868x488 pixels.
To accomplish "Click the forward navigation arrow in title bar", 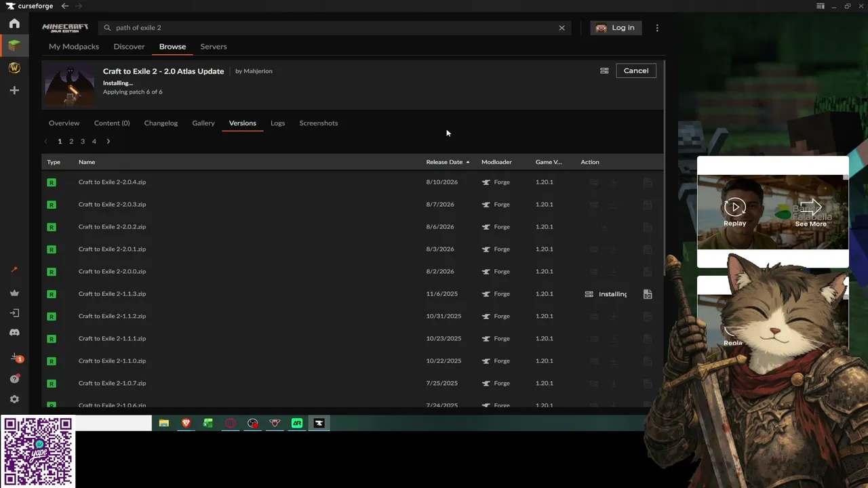I will pos(79,6).
